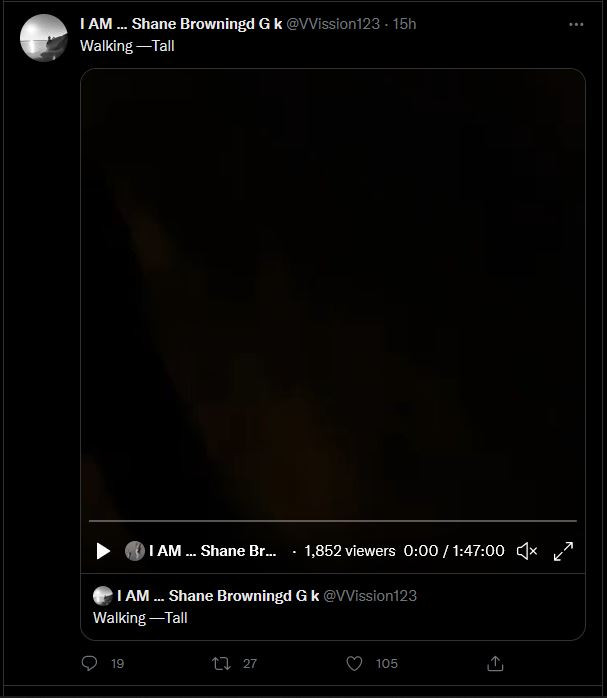Image resolution: width=607 pixels, height=698 pixels.
Task: Click the dark video preview area
Action: (333, 294)
